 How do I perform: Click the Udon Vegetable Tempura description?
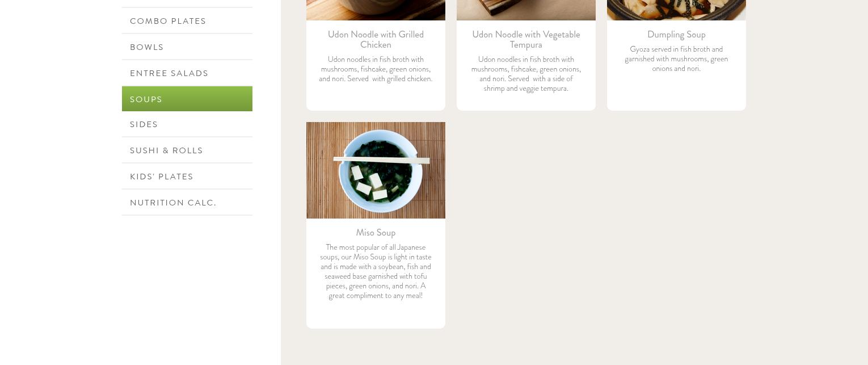[526, 74]
